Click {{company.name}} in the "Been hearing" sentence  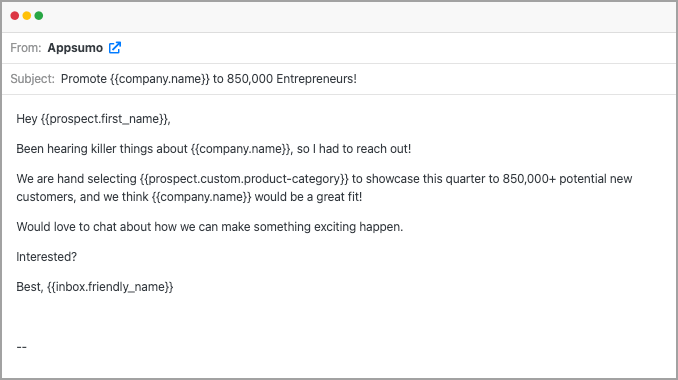tap(240, 149)
